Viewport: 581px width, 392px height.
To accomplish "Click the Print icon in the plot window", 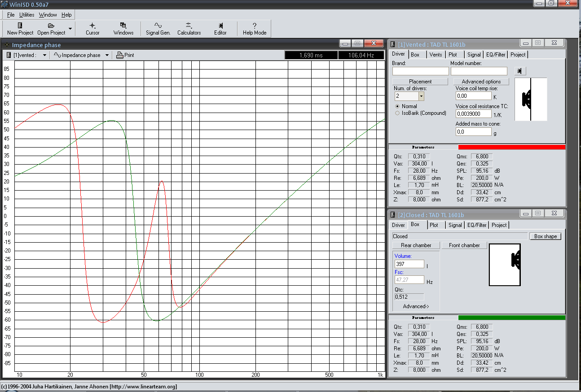I will 120,55.
